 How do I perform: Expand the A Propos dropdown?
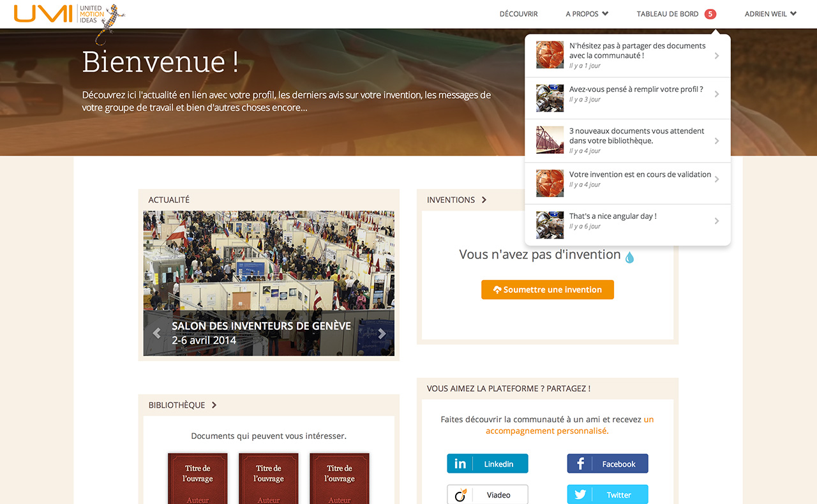587,14
